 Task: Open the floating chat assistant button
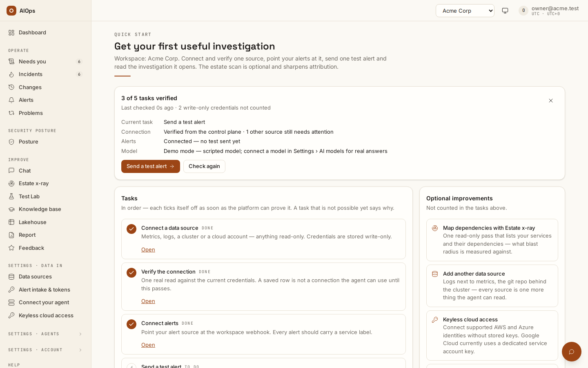click(x=572, y=352)
